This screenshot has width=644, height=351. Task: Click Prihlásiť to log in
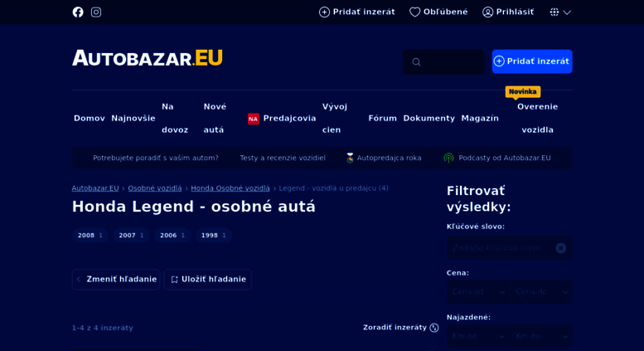click(x=508, y=12)
